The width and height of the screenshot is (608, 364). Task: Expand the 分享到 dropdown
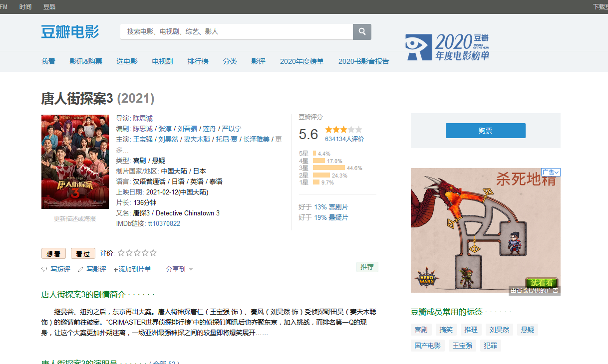pyautogui.click(x=179, y=269)
